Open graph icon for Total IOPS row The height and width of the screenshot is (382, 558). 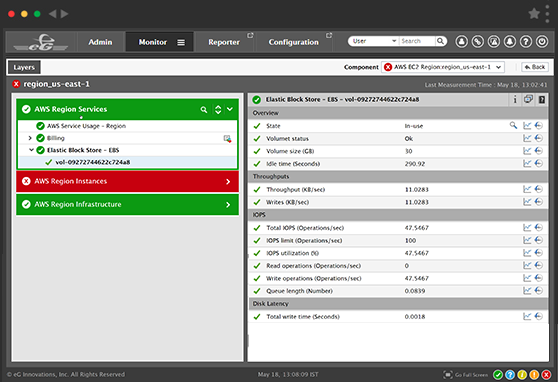point(527,227)
